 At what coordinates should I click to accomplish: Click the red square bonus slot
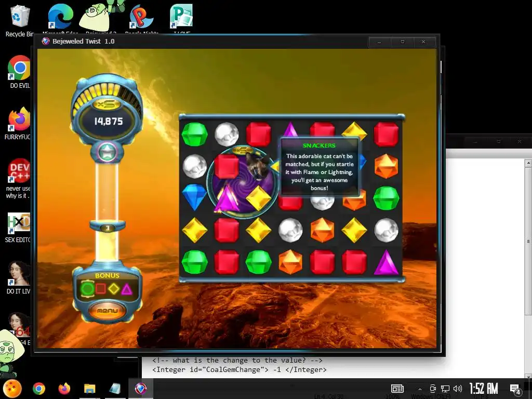point(100,289)
